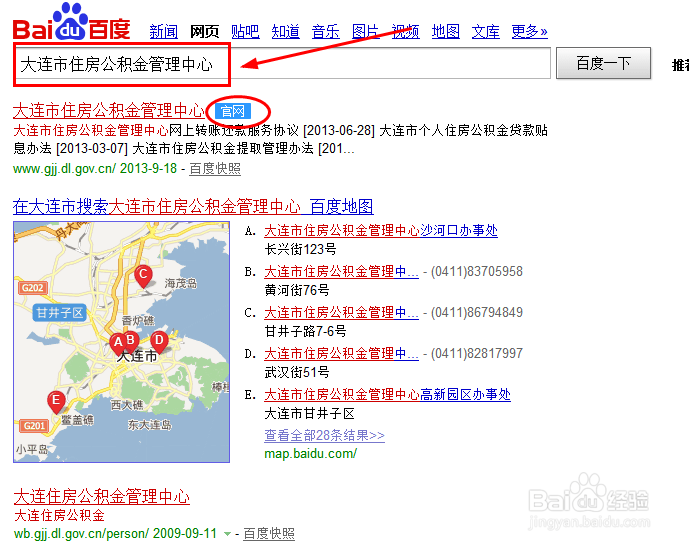The image size is (689, 546).
Task: Open 大连住房公积金管理中心 third result title
Action: [x=102, y=496]
